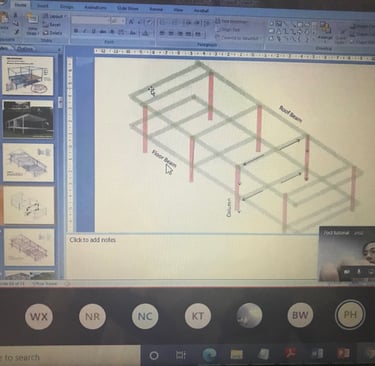Toggle Text Shadow formatting
Screen dimensions: 375x366
point(112,32)
